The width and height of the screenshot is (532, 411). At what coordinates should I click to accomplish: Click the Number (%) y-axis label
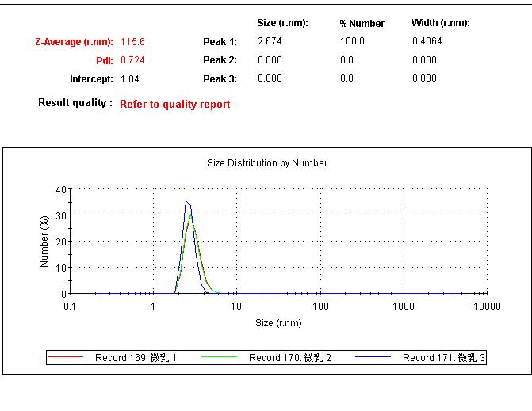[44, 242]
